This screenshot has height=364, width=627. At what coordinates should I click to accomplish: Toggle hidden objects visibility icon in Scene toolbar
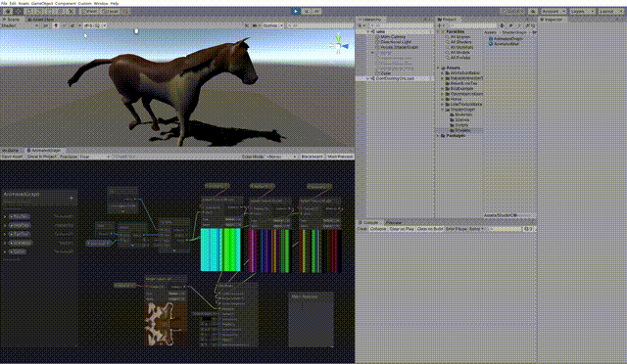88,25
